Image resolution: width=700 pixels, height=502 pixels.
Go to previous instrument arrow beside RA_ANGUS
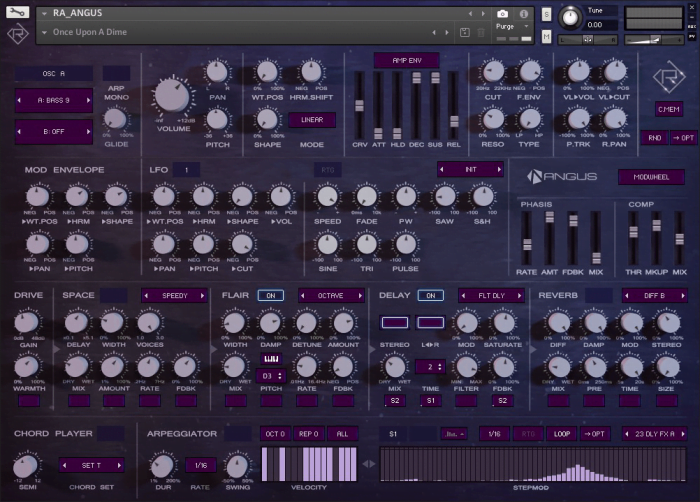(470, 14)
